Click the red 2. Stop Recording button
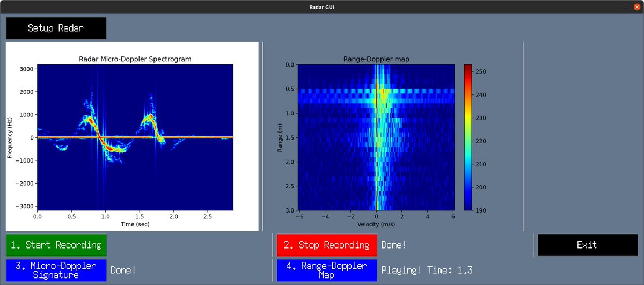The width and height of the screenshot is (644, 285). [x=327, y=245]
